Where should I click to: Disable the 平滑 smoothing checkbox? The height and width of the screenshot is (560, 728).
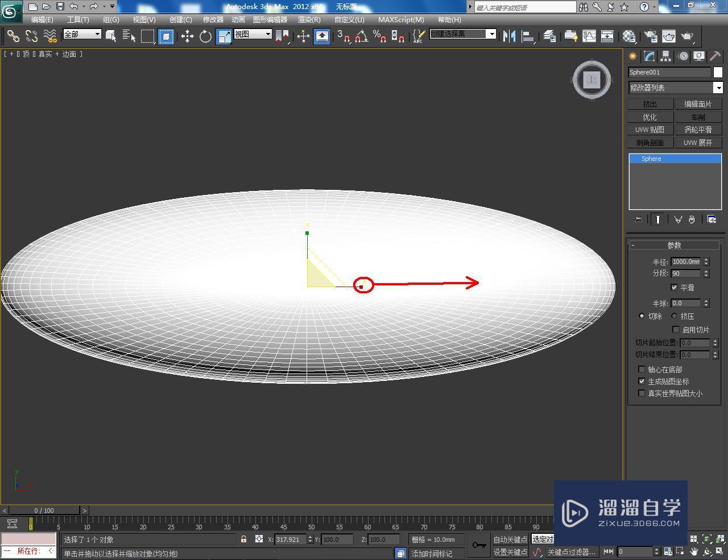[675, 288]
